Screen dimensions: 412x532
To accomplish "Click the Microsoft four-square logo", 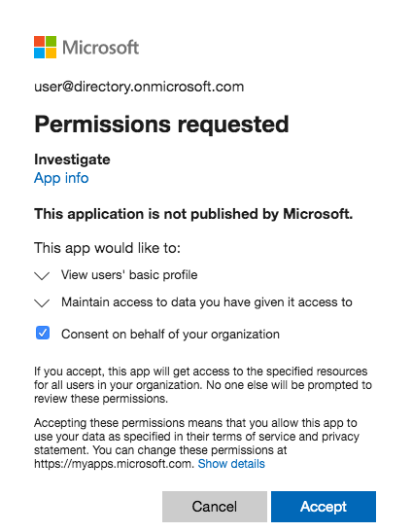I will pos(45,47).
